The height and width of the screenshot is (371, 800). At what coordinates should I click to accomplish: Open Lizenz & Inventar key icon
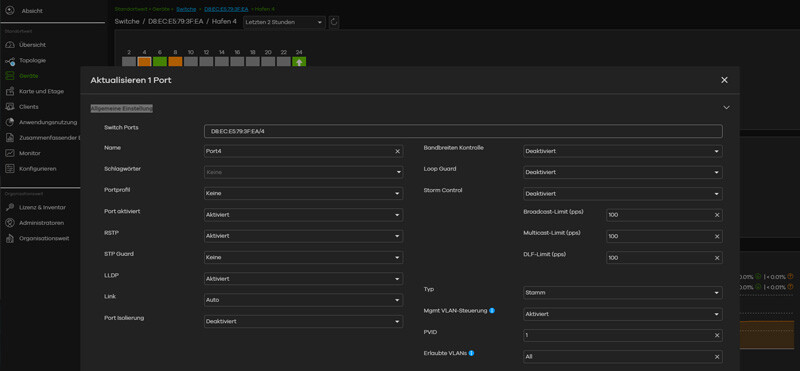pos(9,207)
